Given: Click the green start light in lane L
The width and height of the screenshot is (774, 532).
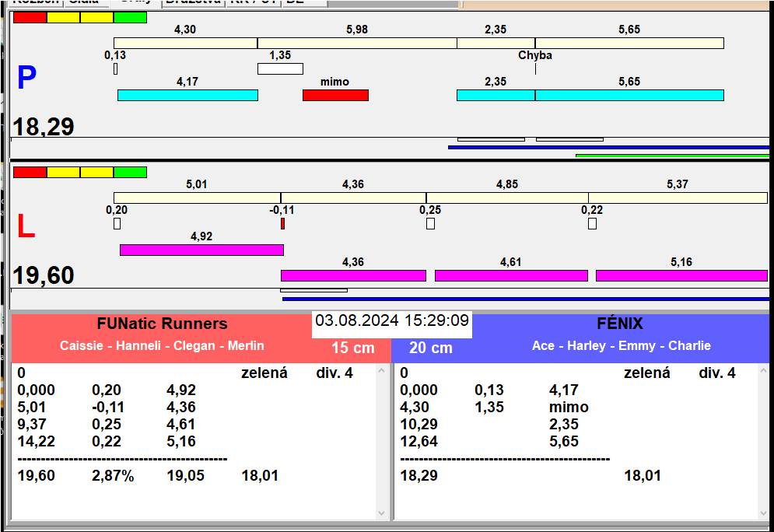Looking at the screenshot, I should point(130,172).
